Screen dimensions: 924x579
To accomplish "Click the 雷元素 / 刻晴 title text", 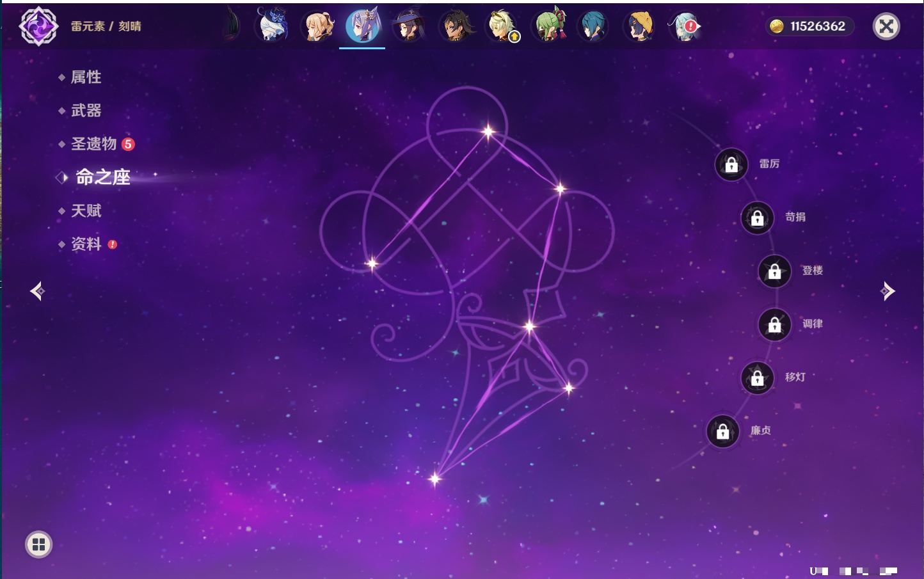I will (x=106, y=26).
